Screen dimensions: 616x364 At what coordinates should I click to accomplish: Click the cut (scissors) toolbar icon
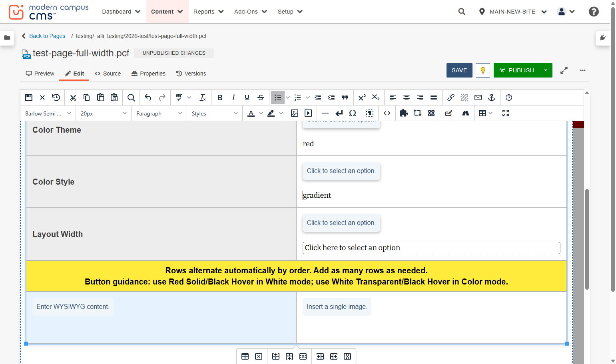click(x=73, y=97)
